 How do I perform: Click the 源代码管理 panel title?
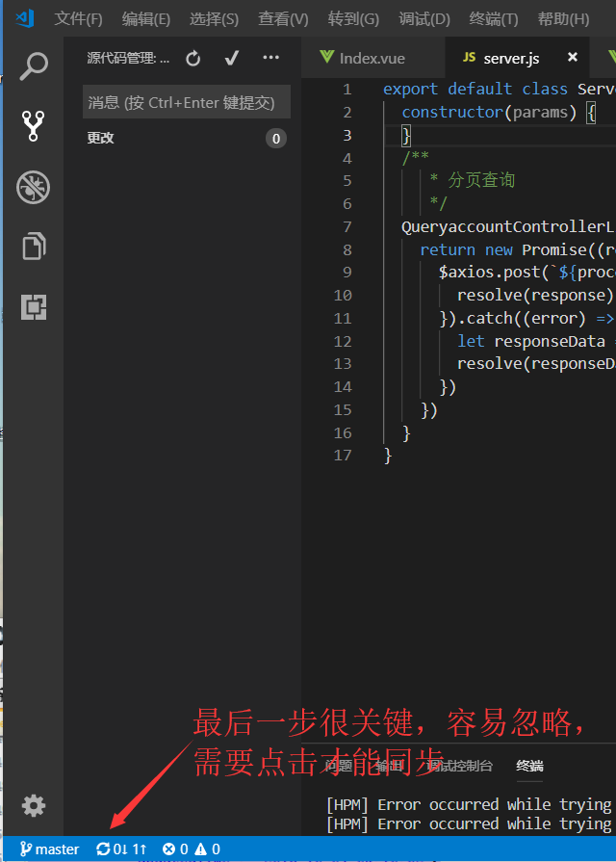click(128, 58)
